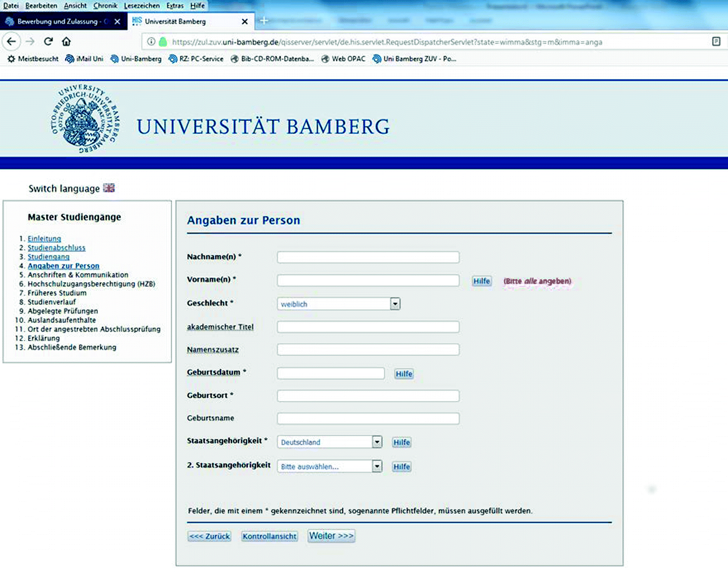
Task: Click the Nachname(n) input field
Action: pos(368,257)
